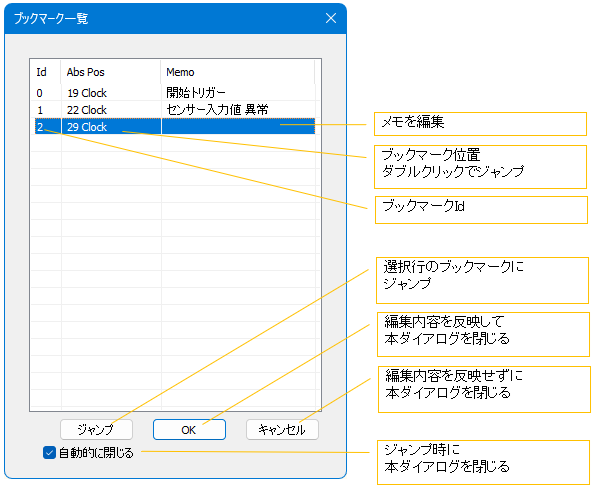The image size is (594, 490).
Task: Click the キャンセル button
Action: tap(282, 429)
